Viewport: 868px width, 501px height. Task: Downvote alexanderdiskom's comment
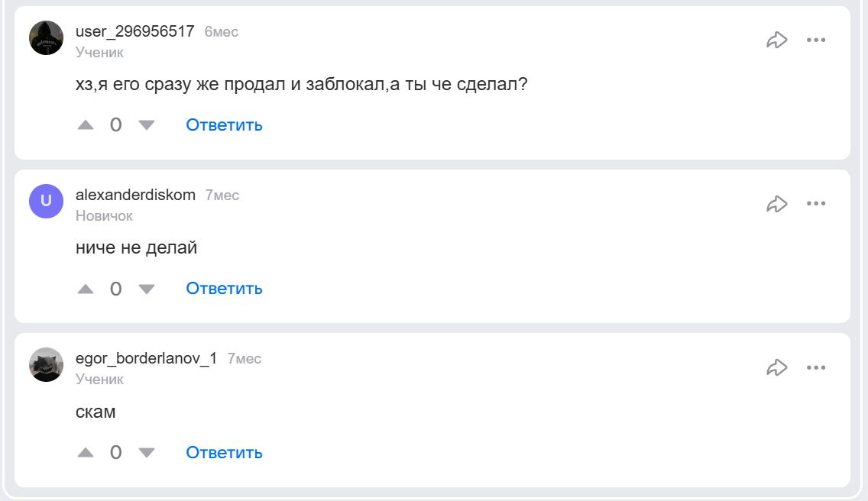tap(147, 289)
